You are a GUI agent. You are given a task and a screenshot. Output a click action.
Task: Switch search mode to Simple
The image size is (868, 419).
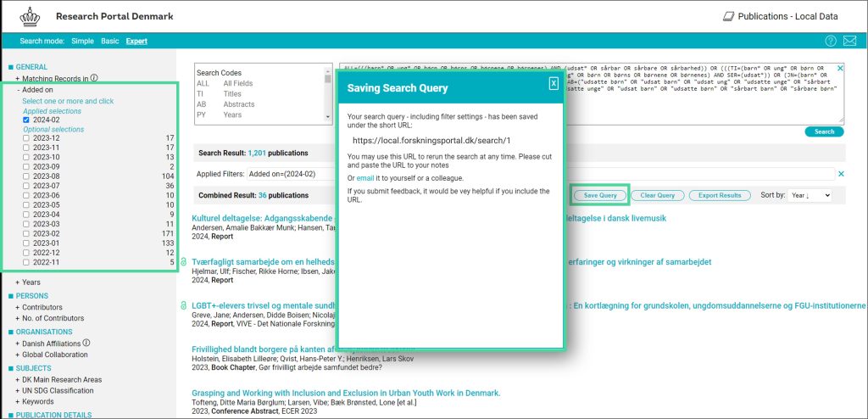tap(82, 41)
